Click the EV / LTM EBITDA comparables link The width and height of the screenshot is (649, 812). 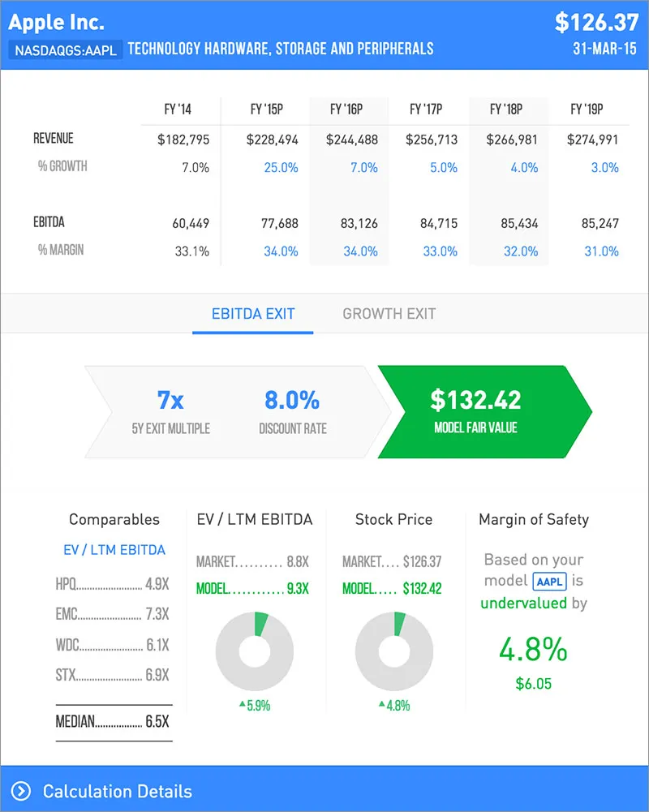coord(114,550)
